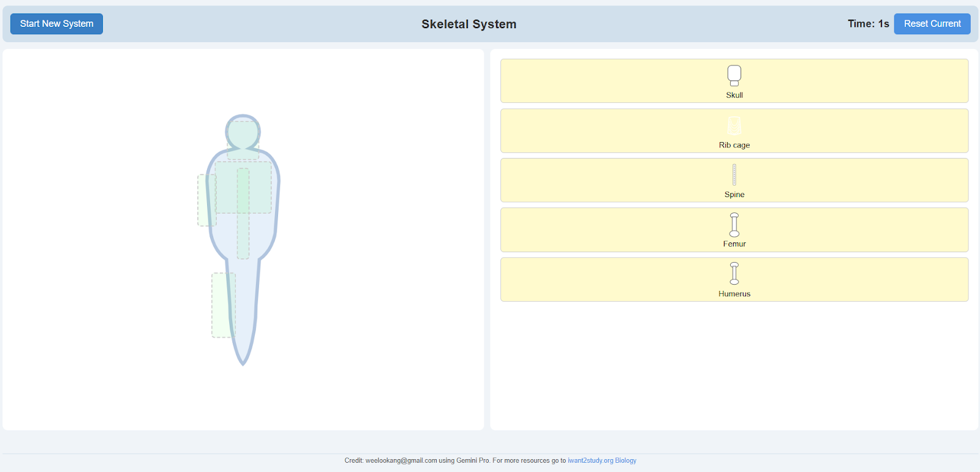Screen dimensions: 980x472
Task: Select the Skull bone icon
Action: click(734, 76)
